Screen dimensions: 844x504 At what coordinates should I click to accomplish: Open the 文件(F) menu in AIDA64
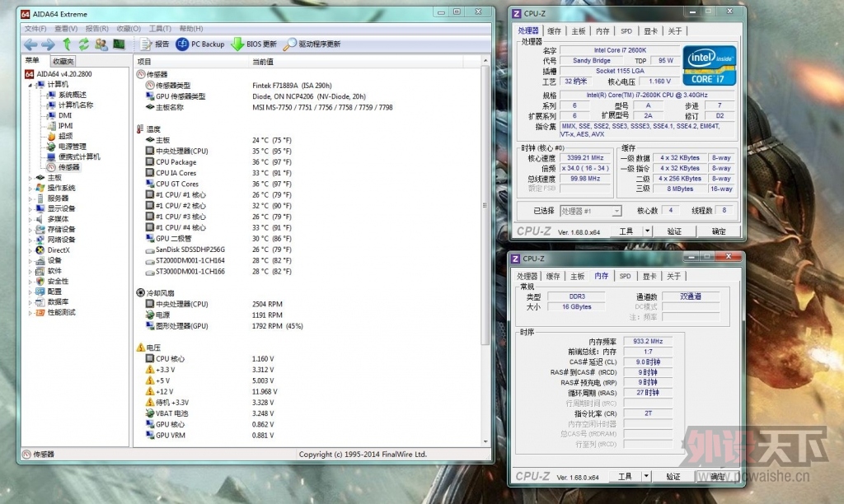pos(35,29)
